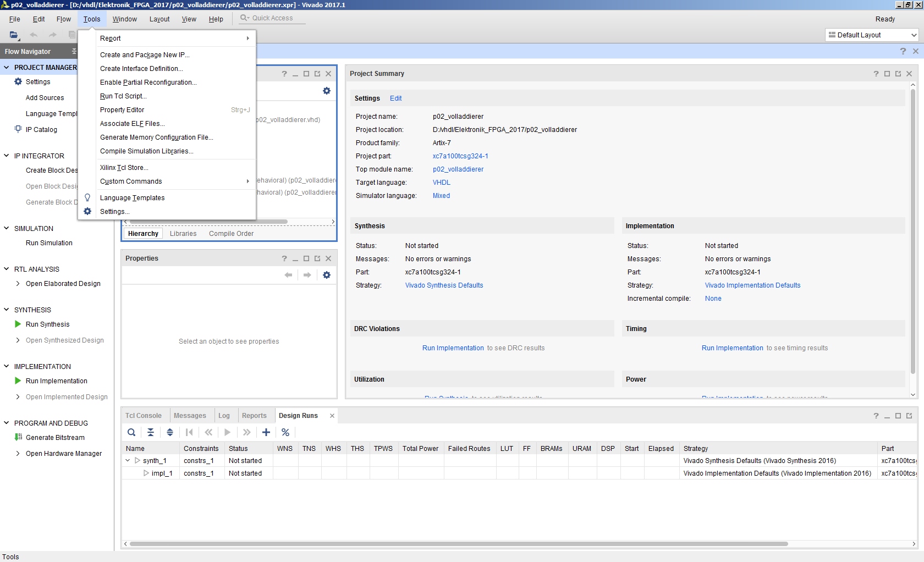Click the Project Summary help question mark
The width and height of the screenshot is (924, 562).
tap(876, 74)
